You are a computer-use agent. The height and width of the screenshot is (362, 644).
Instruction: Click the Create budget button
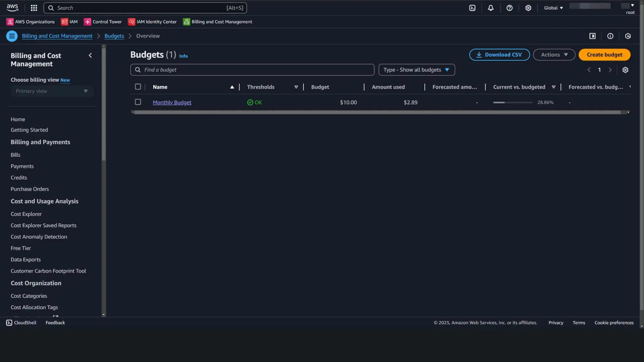(x=604, y=55)
